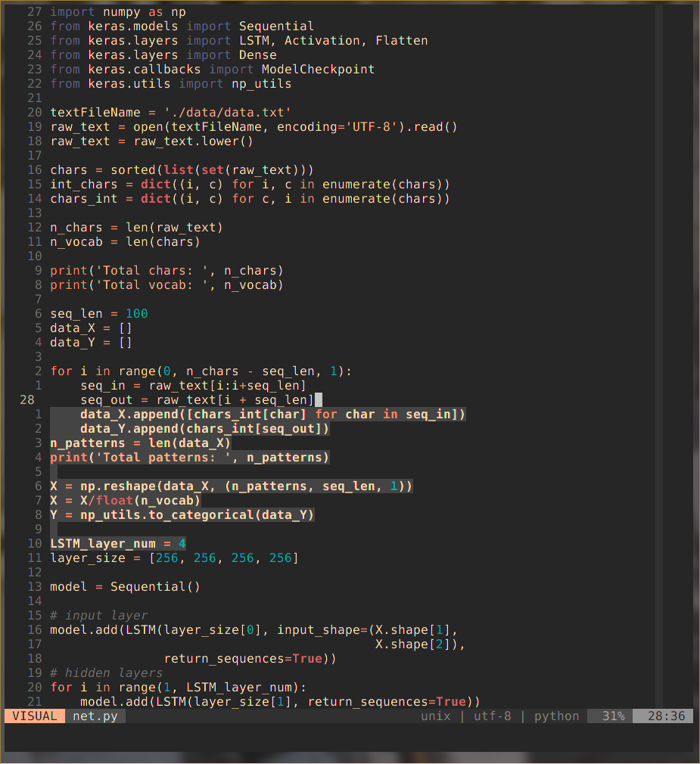The image size is (700, 764).
Task: Click 'raw_text.lower()' expression
Action: 194,141
